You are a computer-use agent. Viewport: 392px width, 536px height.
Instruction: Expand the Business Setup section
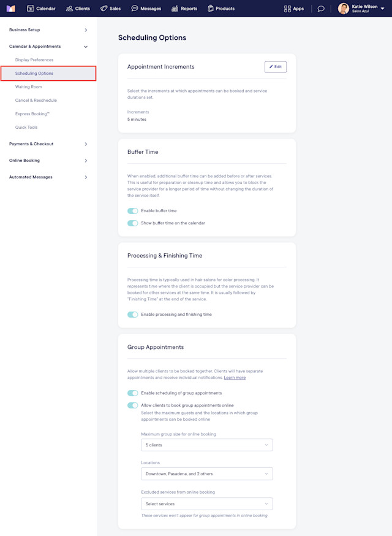pos(48,29)
